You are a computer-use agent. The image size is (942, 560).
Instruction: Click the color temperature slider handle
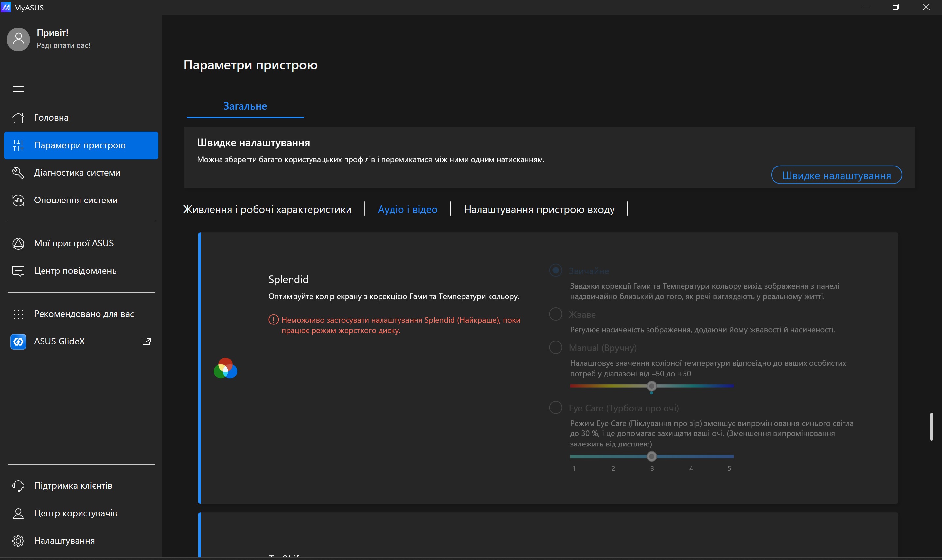pos(651,386)
